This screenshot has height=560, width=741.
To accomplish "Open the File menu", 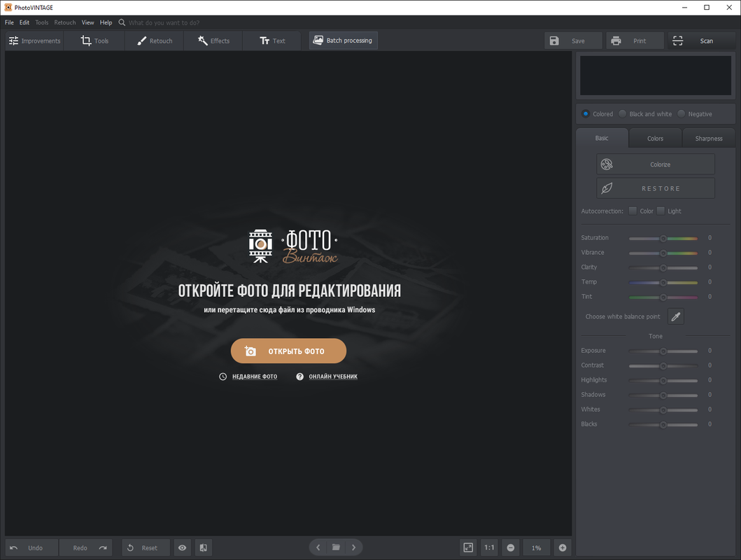I will point(9,22).
